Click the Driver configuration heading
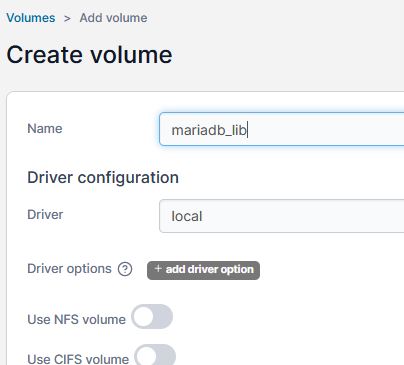This screenshot has height=365, width=404. [x=103, y=177]
